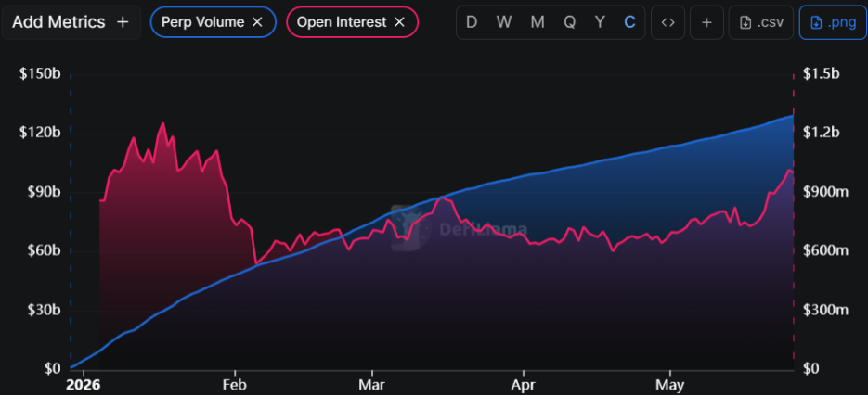Remove Open Interest metric with its X

pyautogui.click(x=399, y=22)
